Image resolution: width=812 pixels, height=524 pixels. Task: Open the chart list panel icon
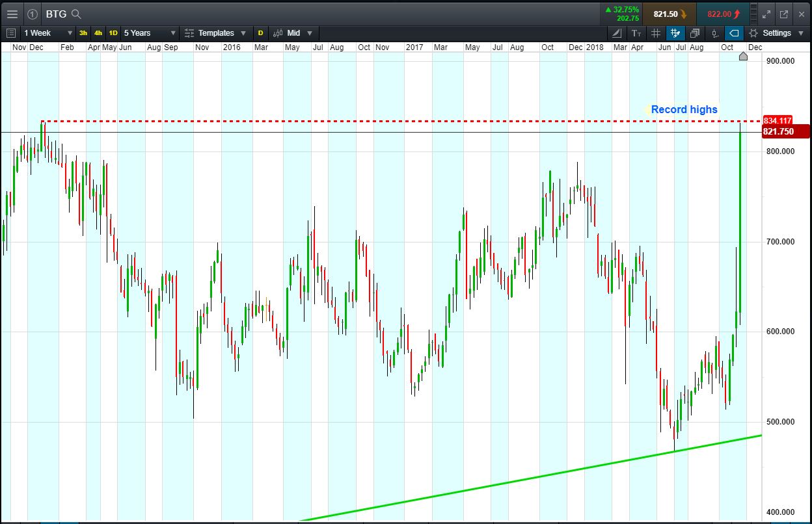click(11, 33)
